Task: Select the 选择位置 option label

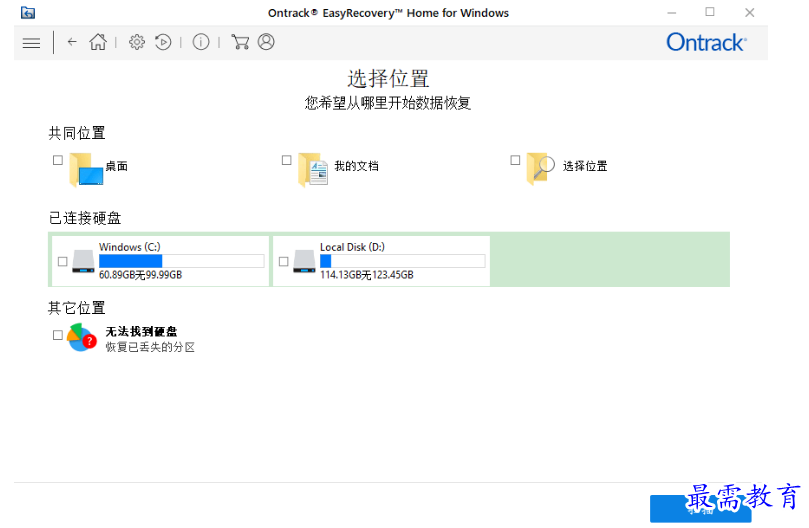Action: pyautogui.click(x=585, y=166)
